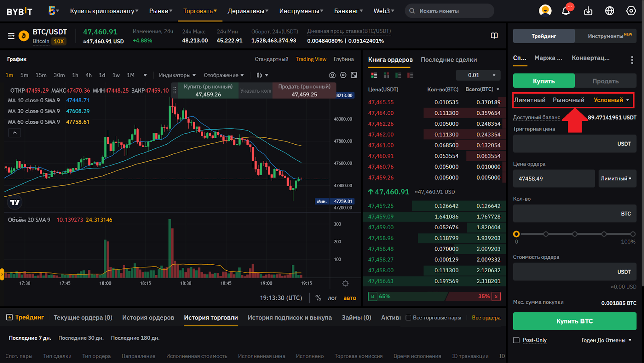The image size is (644, 363).
Task: Expand the 0.01 price grouping dropdown
Action: (478, 75)
